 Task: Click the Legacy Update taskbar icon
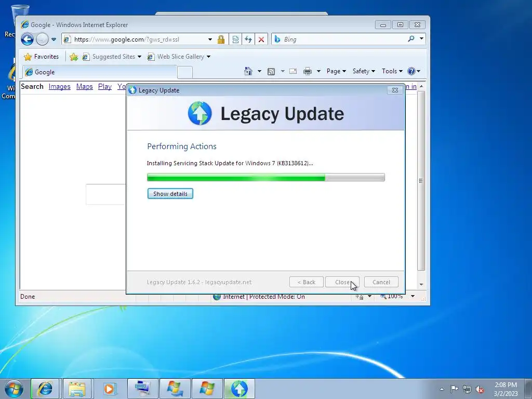pos(239,389)
